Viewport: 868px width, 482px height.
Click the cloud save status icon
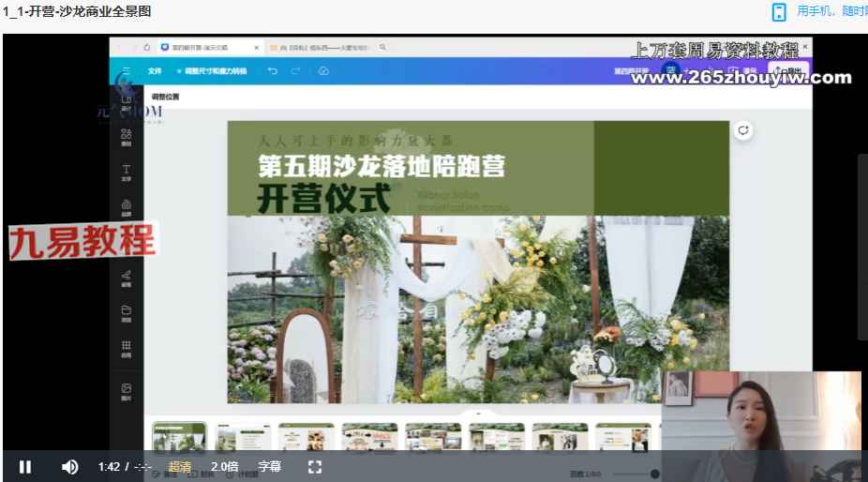click(323, 71)
